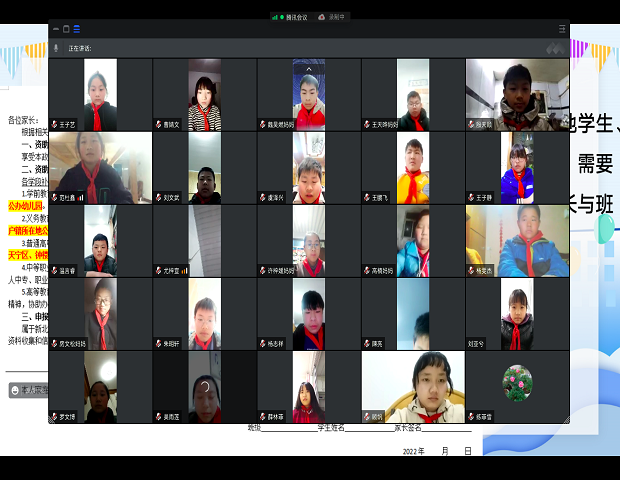Select the 刘亚兮 name label
Screen dimensions: 620x480
[x=475, y=344]
